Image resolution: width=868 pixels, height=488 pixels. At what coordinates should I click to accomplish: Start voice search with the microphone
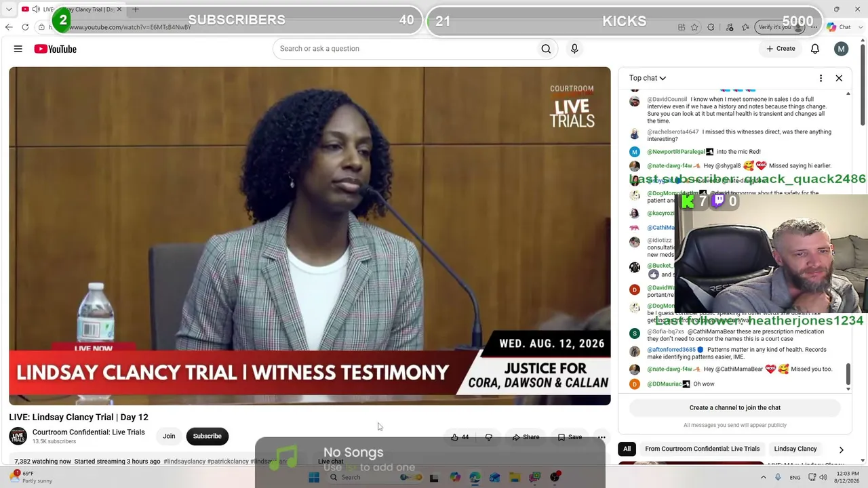[574, 49]
